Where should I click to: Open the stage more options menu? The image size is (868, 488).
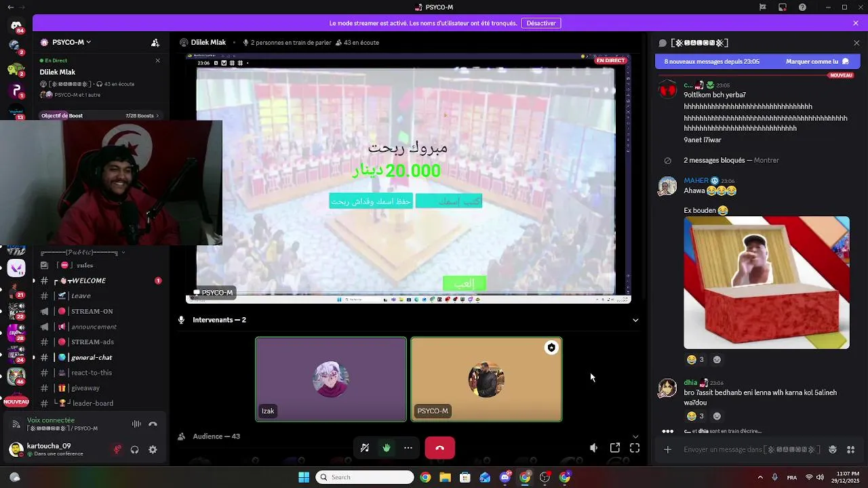point(408,447)
